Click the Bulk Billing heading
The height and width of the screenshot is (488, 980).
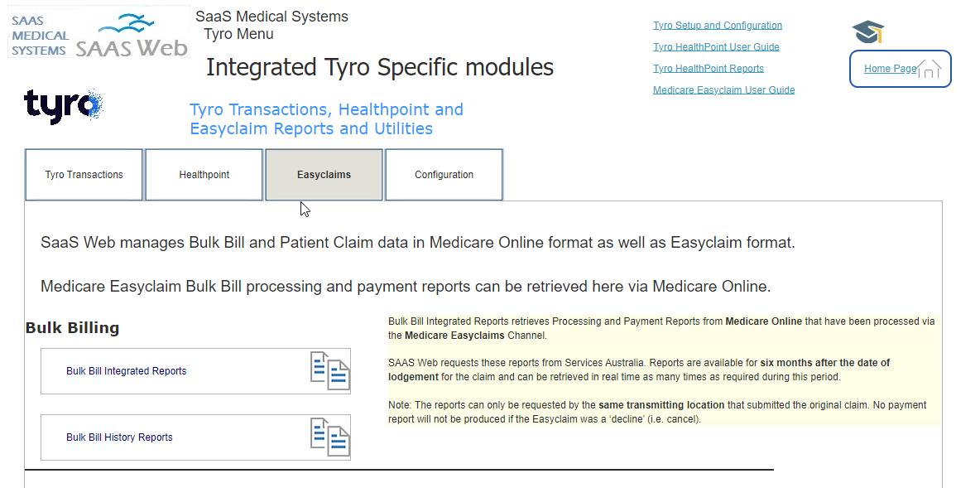tap(73, 328)
